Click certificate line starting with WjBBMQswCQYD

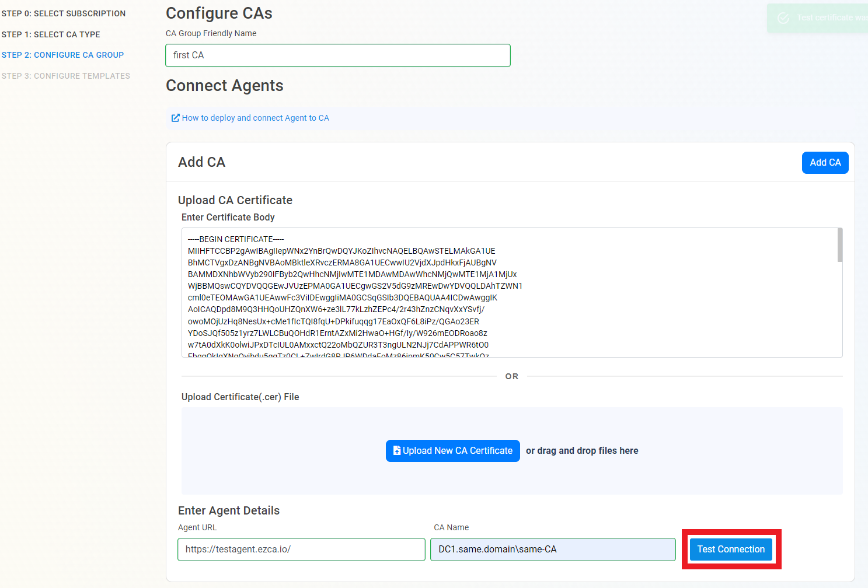355,286
